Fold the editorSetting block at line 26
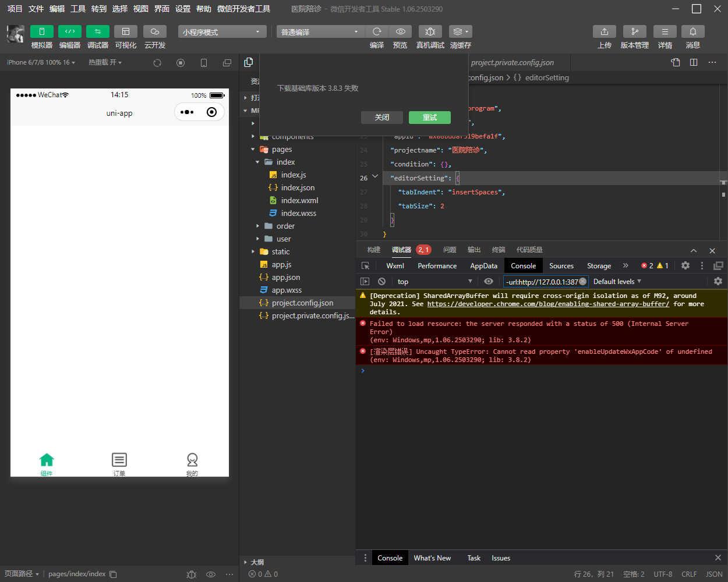 [375, 177]
